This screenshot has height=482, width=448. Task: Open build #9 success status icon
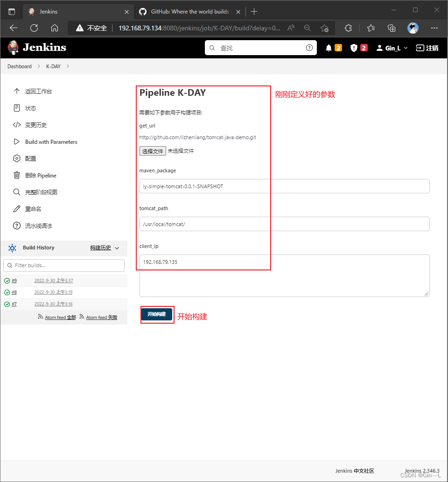point(7,281)
